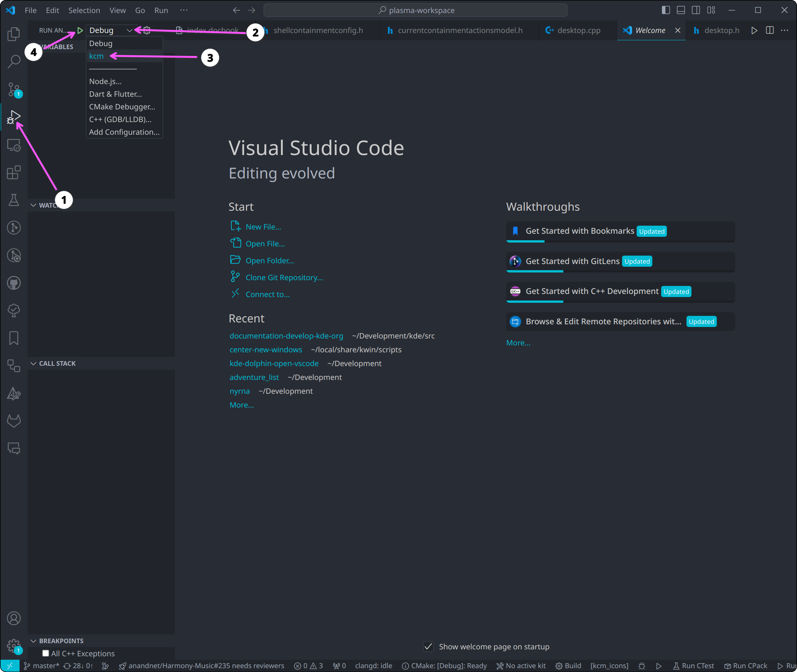The image size is (797, 672).
Task: Open the Debug configuration dropdown
Action: [111, 30]
